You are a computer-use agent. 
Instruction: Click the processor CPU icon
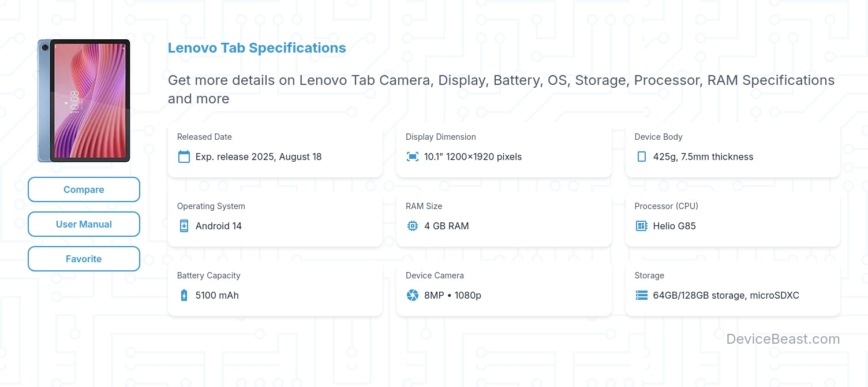pos(641,226)
